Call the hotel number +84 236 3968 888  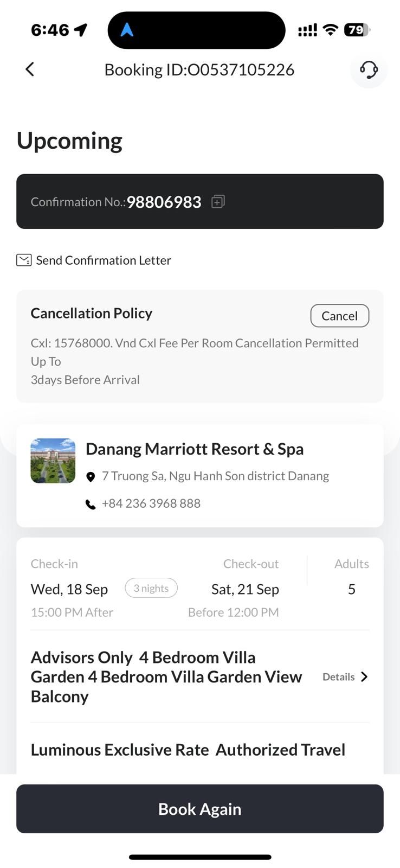(151, 503)
